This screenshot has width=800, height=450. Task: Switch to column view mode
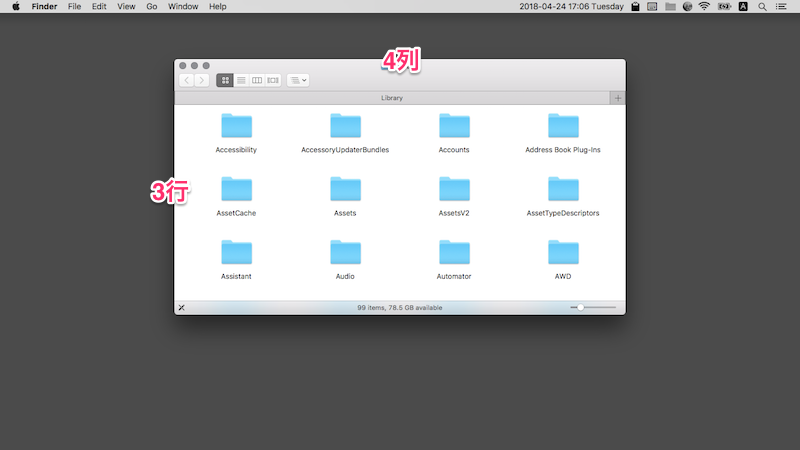point(257,80)
